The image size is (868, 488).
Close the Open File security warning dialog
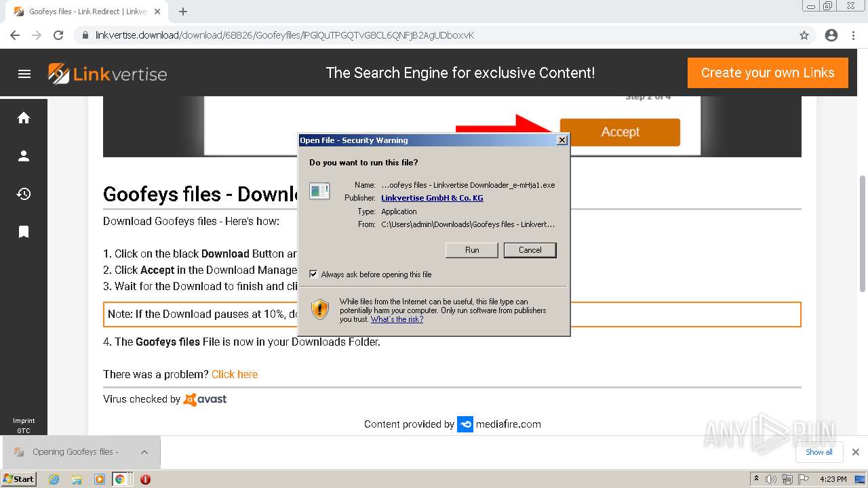[x=561, y=140]
